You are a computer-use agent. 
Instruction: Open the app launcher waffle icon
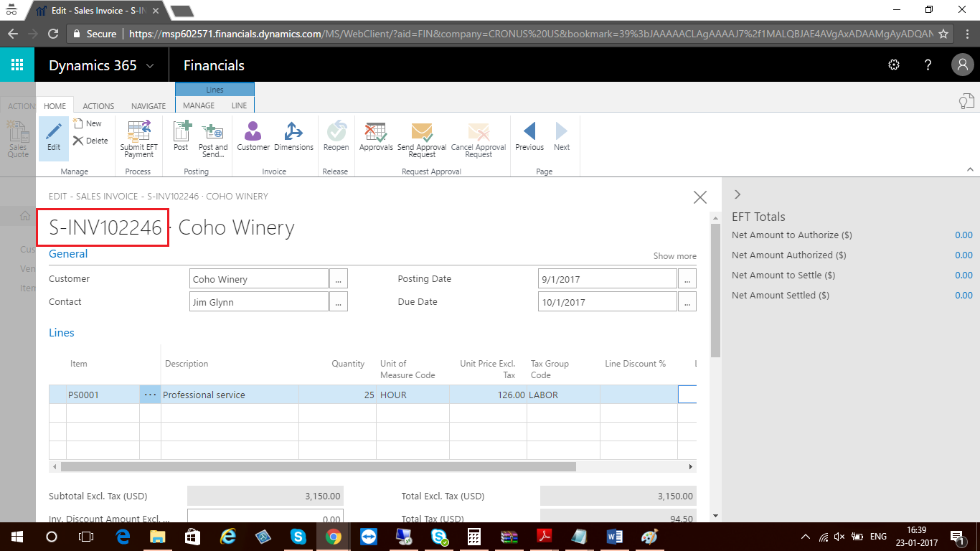point(17,65)
